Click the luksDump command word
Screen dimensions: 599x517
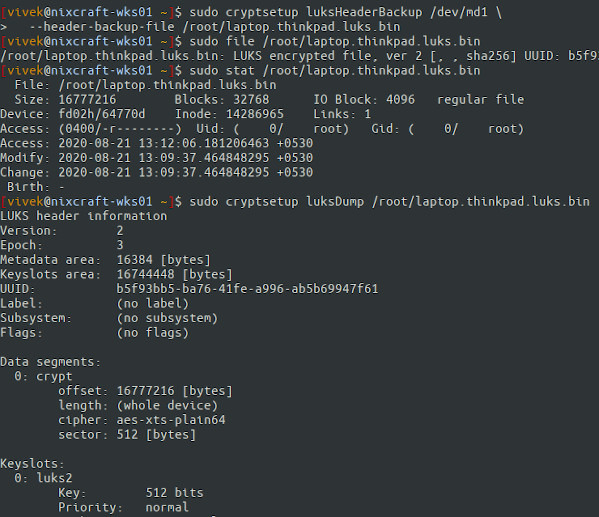point(335,201)
